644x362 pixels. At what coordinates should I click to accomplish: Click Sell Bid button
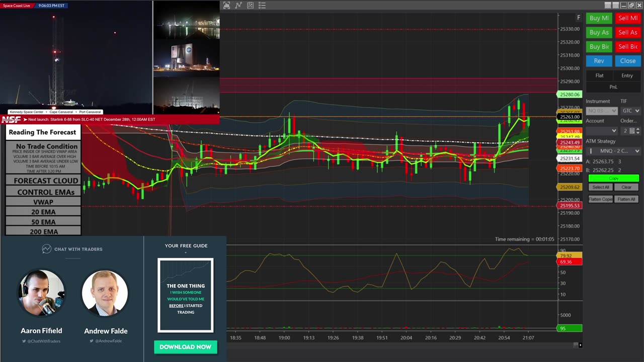tap(628, 46)
